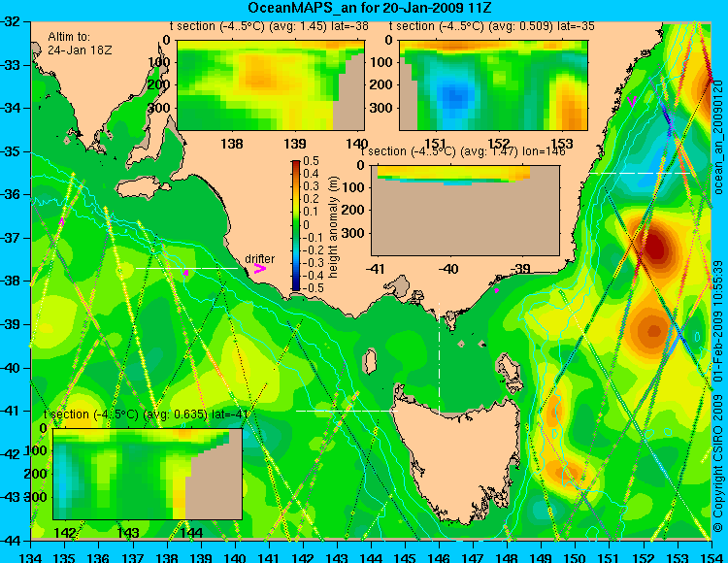Select the 'height anomaly (m)' colorbar label
This screenshot has width=728, height=563.
click(333, 227)
